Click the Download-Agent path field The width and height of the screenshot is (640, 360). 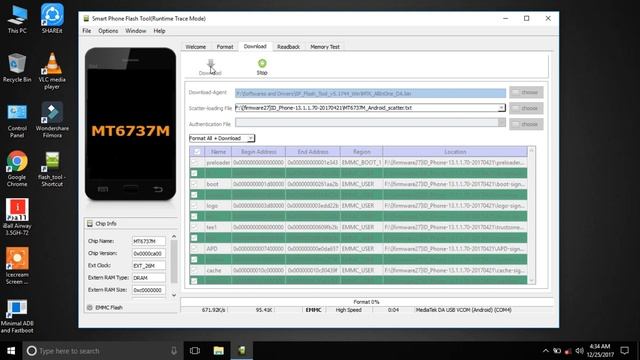coord(370,93)
